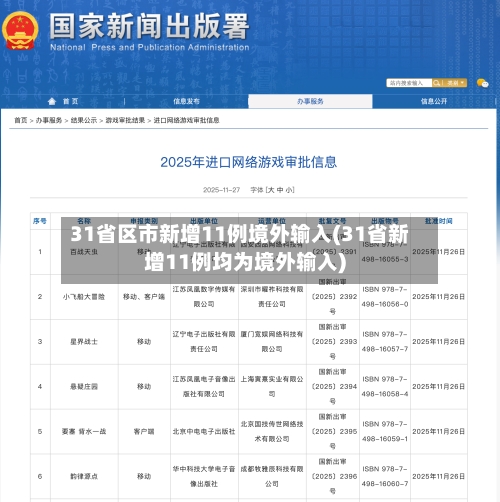This screenshot has width=500, height=502.
Task: Open the search scope dropdown beside the magnifier
Action: click(455, 83)
